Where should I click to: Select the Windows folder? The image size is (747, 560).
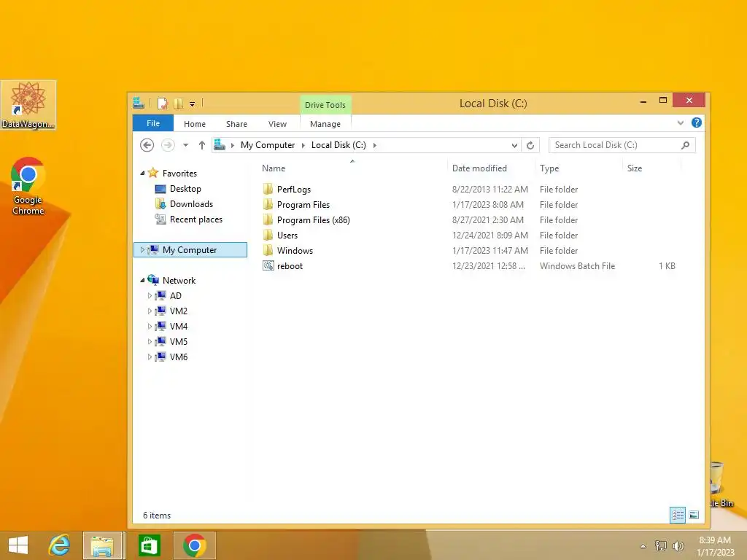pos(295,250)
